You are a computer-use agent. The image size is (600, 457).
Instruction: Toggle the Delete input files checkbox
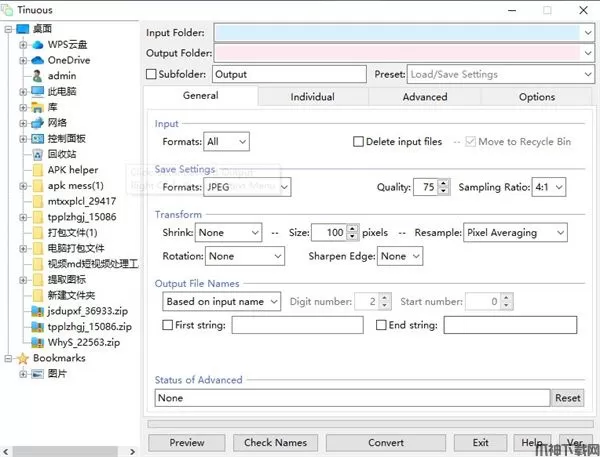point(359,142)
